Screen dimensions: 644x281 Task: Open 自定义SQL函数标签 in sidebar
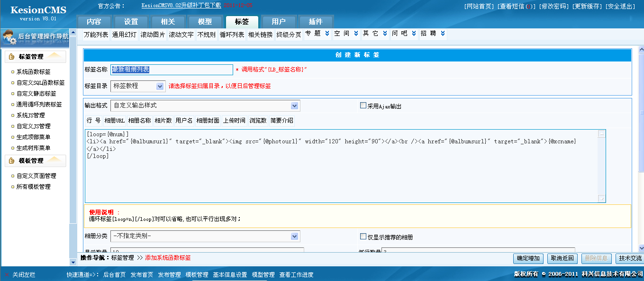coord(40,83)
